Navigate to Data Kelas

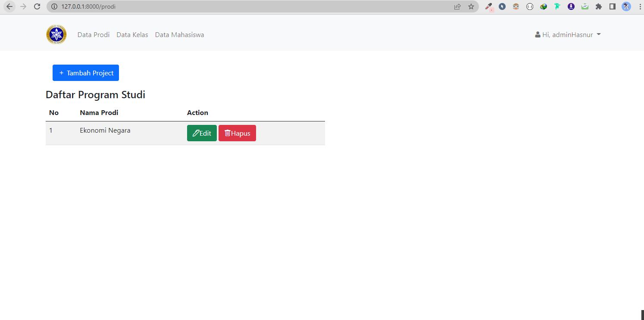click(x=132, y=34)
